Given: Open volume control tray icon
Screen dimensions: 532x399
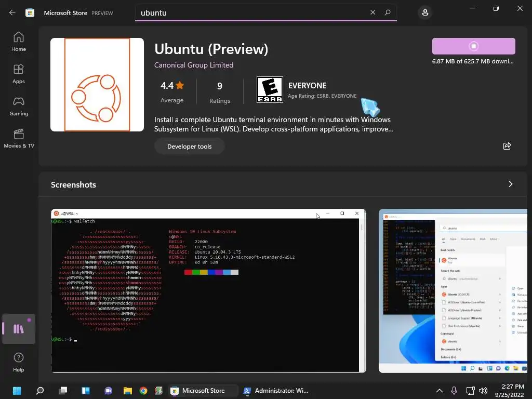Looking at the screenshot, I should (483, 391).
